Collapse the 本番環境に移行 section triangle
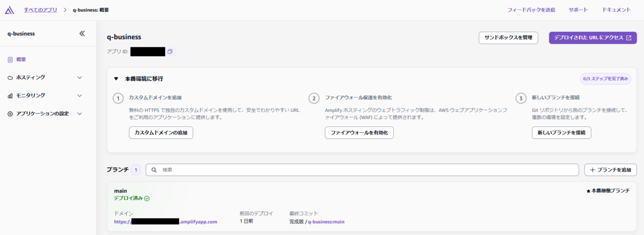The image size is (644, 235). tap(116, 79)
